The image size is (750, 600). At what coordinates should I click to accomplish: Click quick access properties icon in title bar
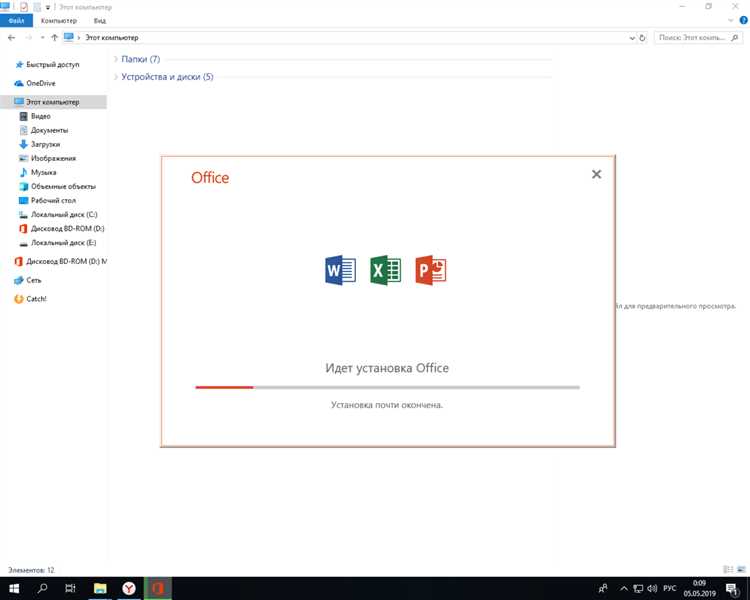24,7
